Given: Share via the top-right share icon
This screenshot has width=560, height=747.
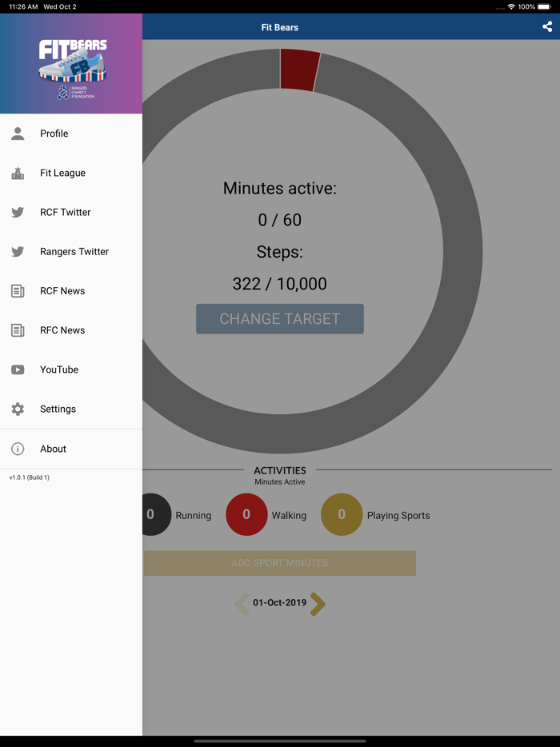Looking at the screenshot, I should point(547,26).
